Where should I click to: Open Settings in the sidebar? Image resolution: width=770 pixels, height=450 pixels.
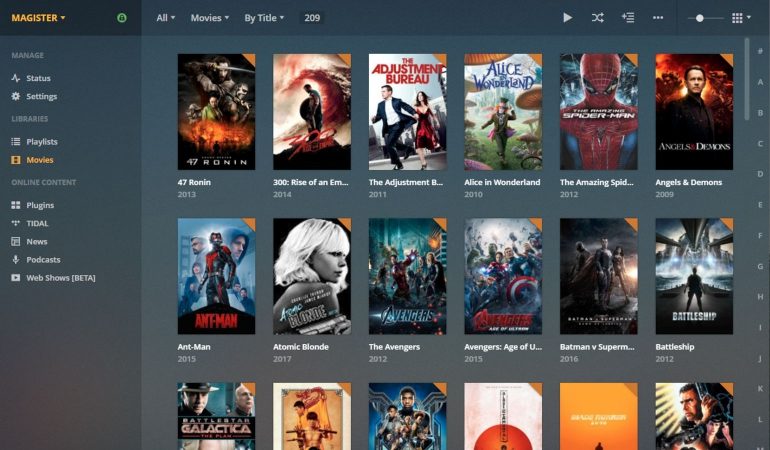[x=41, y=96]
